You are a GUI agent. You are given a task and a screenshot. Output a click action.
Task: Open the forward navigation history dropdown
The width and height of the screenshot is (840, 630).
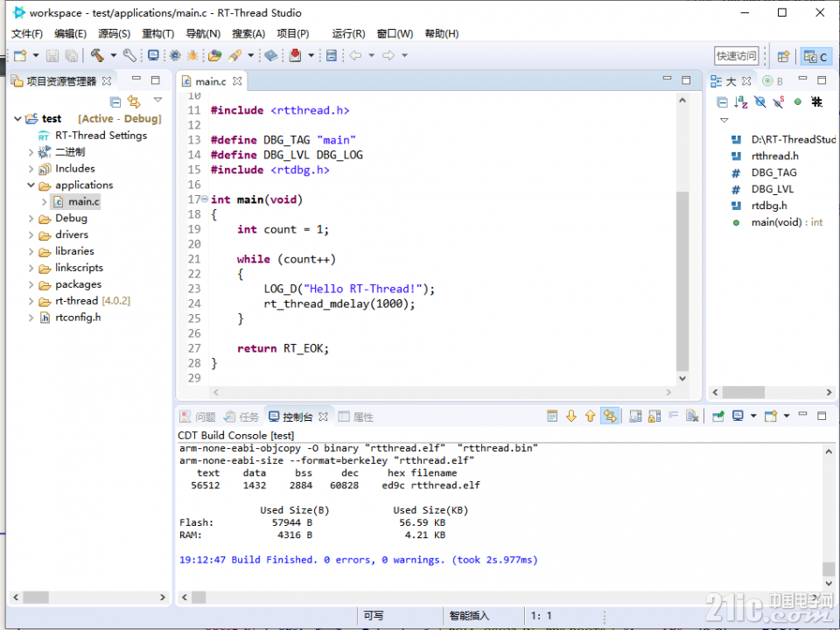coord(404,55)
